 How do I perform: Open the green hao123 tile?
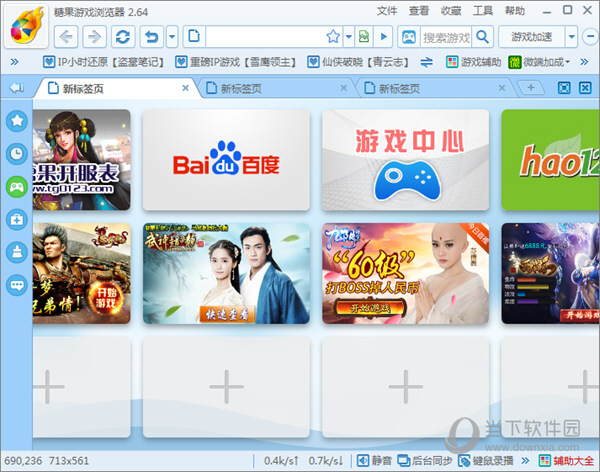550,160
